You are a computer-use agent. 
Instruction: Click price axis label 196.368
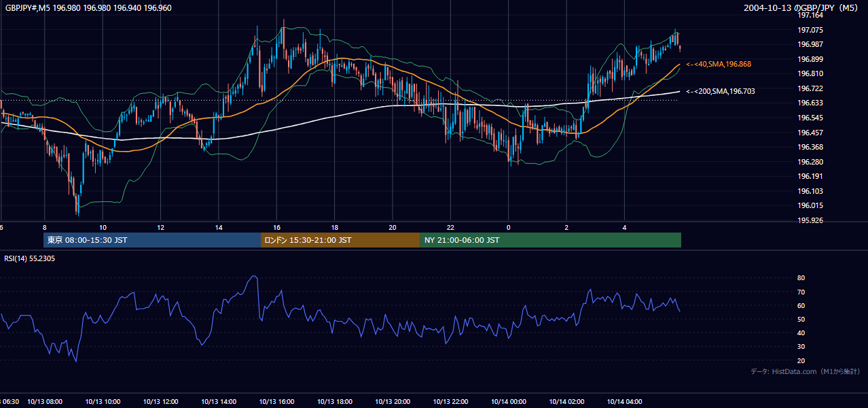click(811, 147)
